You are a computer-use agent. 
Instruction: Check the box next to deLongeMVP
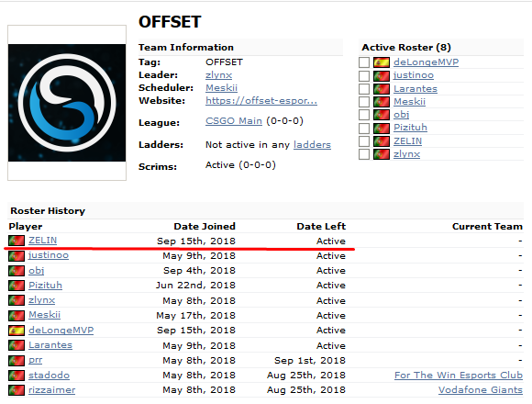(364, 62)
